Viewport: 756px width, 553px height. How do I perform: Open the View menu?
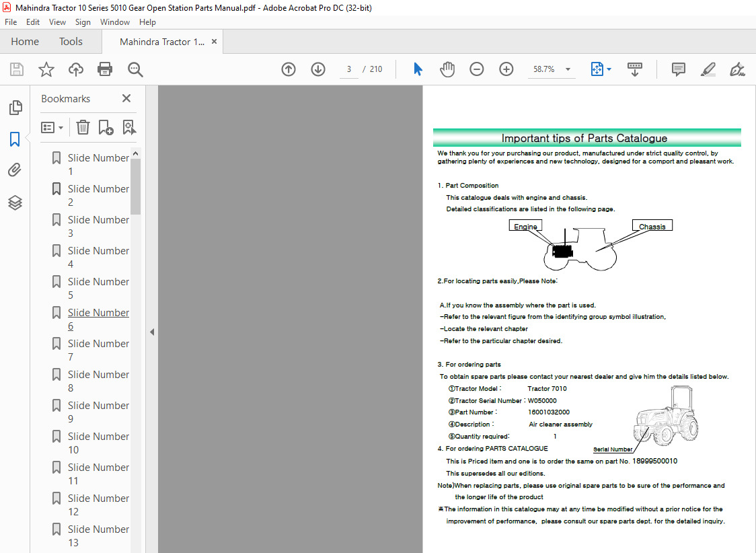[57, 22]
